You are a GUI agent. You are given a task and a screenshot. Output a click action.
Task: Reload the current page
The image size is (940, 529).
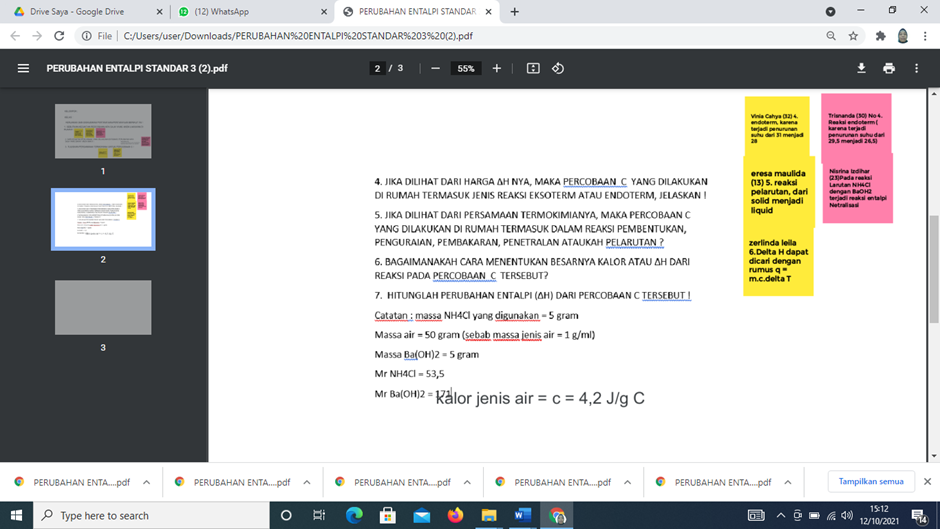(x=59, y=36)
